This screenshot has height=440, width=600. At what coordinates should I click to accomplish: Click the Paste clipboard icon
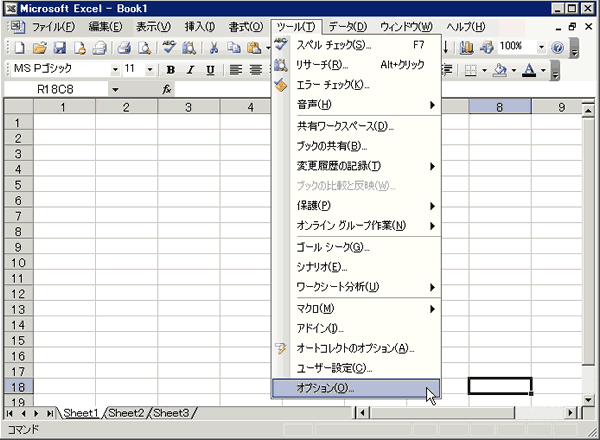(x=253, y=48)
